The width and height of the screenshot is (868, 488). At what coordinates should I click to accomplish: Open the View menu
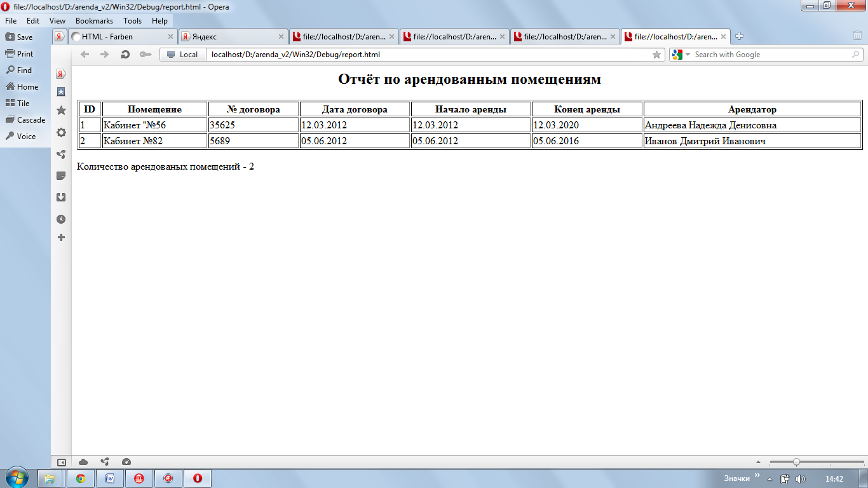(x=57, y=21)
